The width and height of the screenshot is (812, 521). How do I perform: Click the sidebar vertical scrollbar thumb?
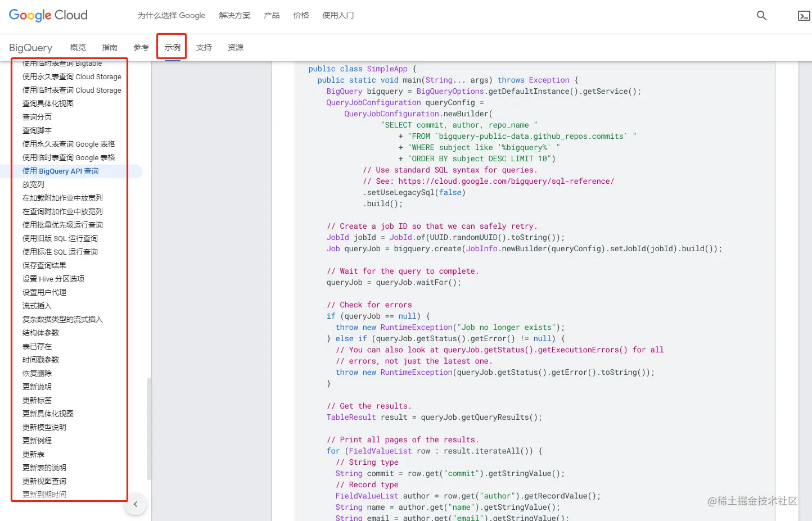point(149,429)
